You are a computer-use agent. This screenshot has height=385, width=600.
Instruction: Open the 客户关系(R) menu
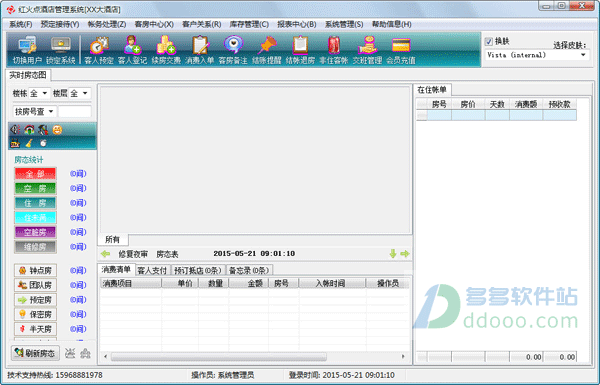(x=202, y=24)
